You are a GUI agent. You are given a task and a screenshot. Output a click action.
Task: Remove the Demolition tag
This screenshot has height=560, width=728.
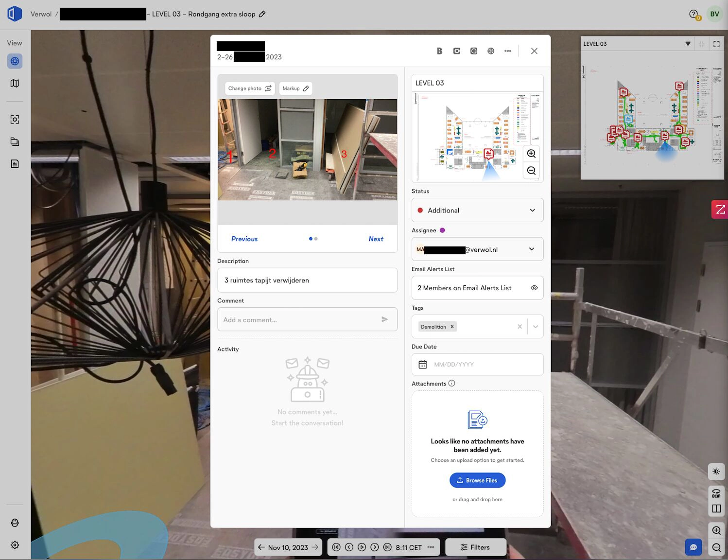452,327
